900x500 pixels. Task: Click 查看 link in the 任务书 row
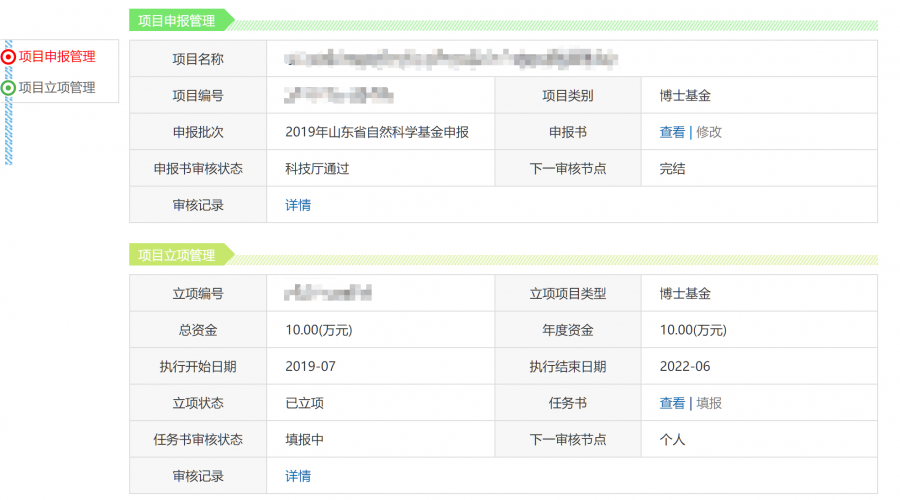[672, 403]
